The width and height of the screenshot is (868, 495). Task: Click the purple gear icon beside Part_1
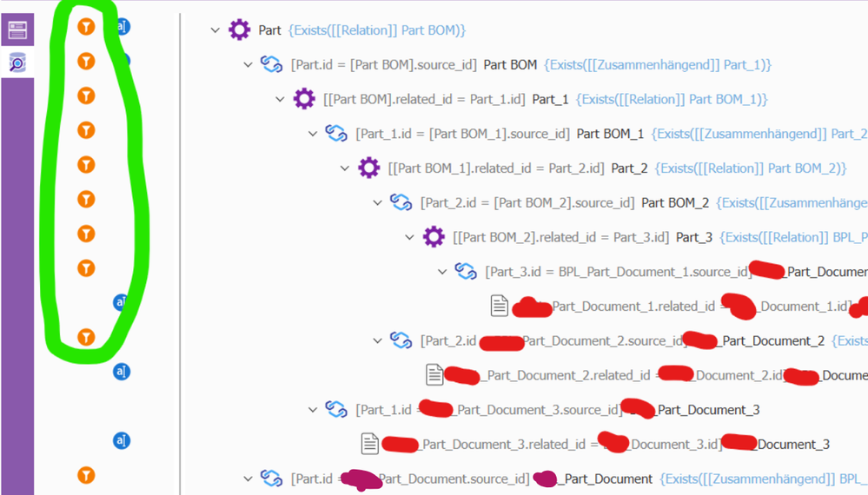coord(304,99)
